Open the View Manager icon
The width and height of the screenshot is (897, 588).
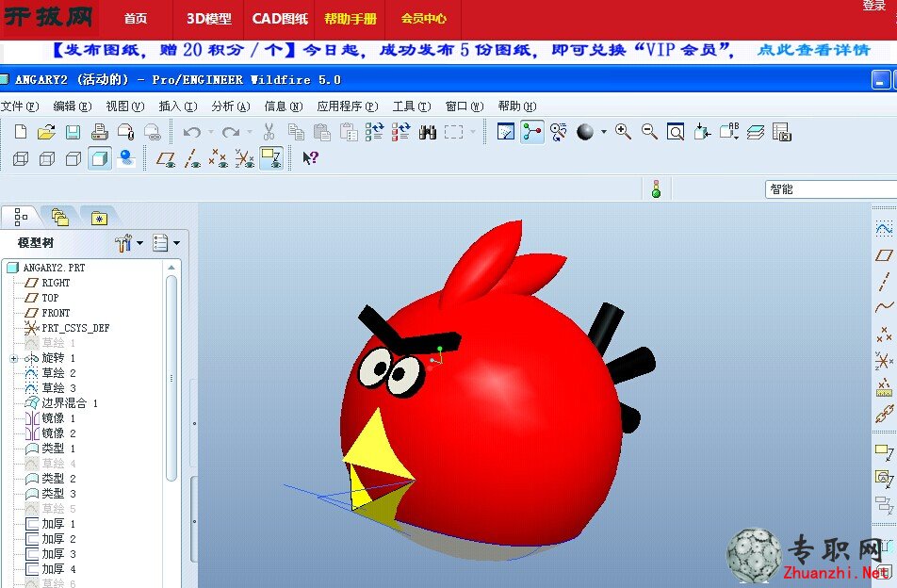click(x=781, y=132)
